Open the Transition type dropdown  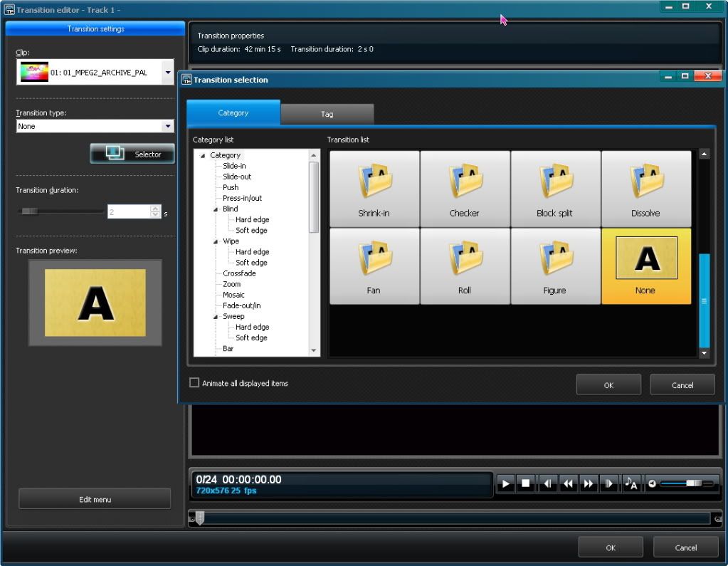pyautogui.click(x=168, y=126)
